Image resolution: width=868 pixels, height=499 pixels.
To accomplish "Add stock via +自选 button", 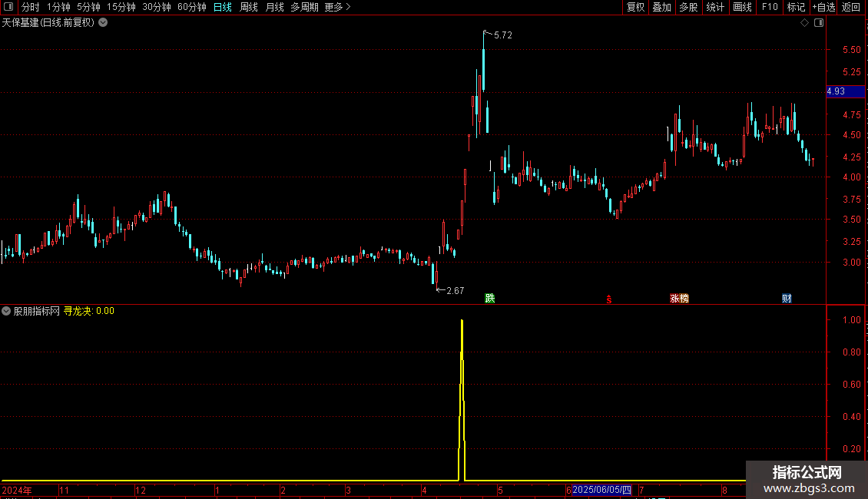I will pos(823,7).
